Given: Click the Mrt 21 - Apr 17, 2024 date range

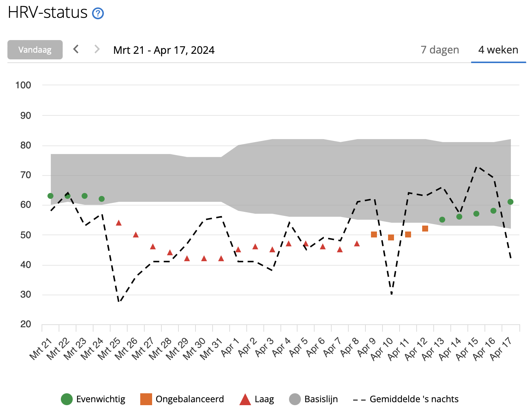Looking at the screenshot, I should (164, 50).
